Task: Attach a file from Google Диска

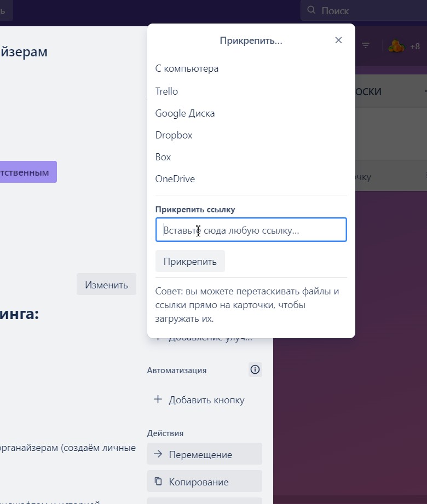Action: pos(185,113)
